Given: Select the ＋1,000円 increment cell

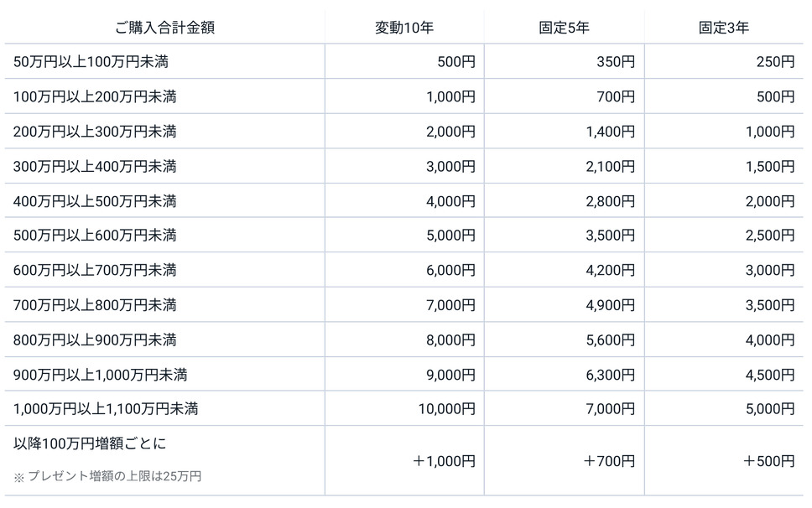Looking at the screenshot, I should (x=445, y=461).
